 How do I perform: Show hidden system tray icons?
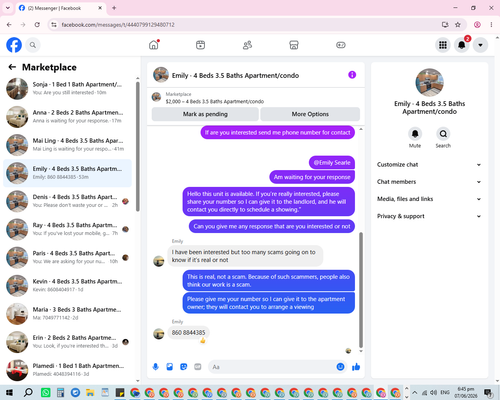pos(415,393)
